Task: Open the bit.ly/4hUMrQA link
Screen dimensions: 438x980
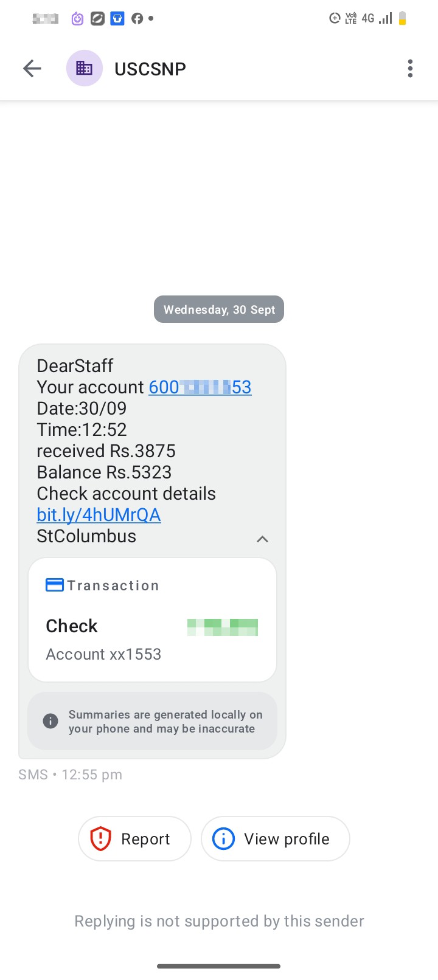Action: [99, 515]
